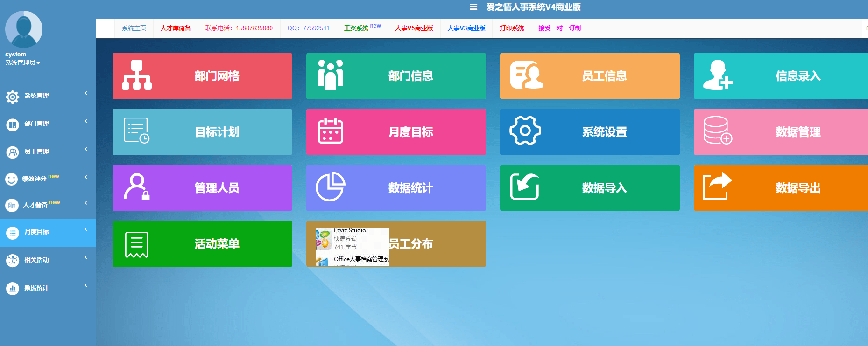Expand the 绩效评分 sidebar chevron

coord(86,177)
